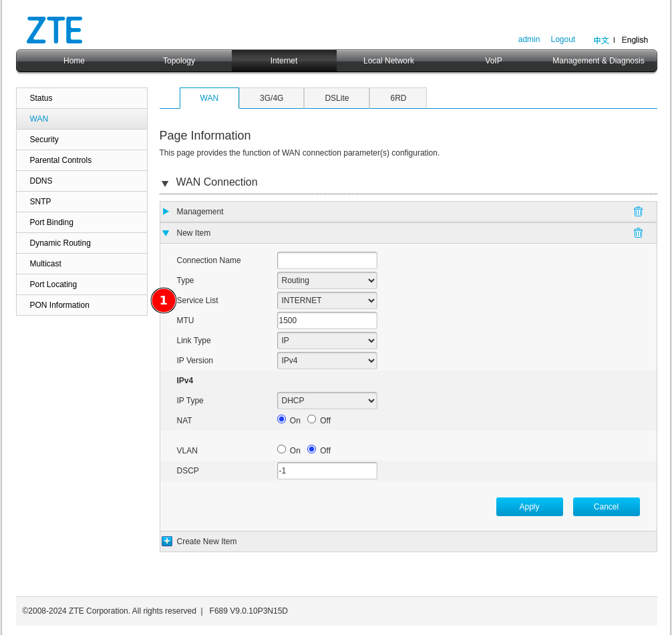Click the ZTE logo
Viewport: 672px width, 635px height.
[55, 31]
